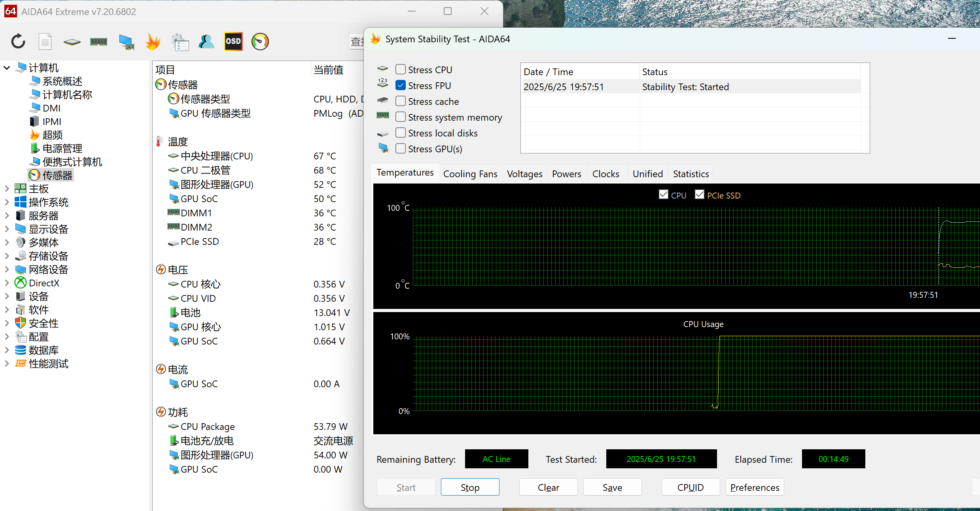980x511 pixels.
Task: Click the 电源管理 battery icon in tree
Action: click(x=35, y=148)
